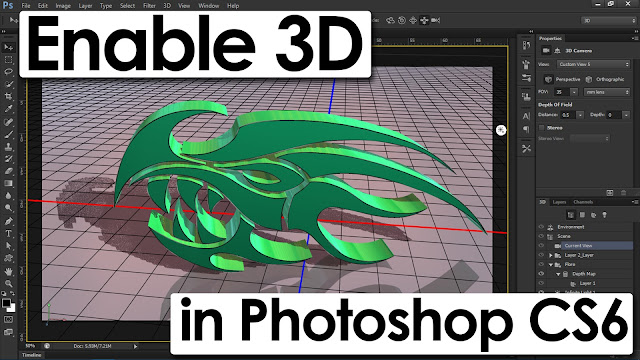The image size is (640, 360).
Task: Select the Crop tool
Action: (x=8, y=96)
